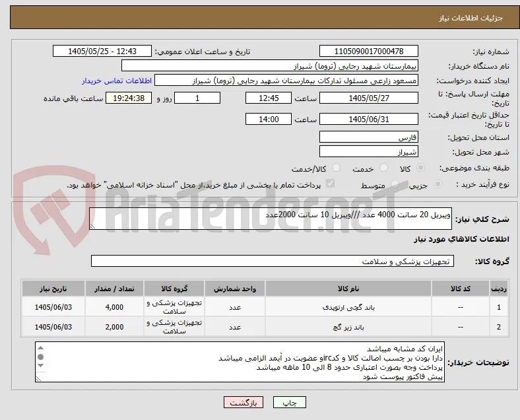Select the متوسط purchase type radio
The width and height of the screenshot is (520, 420).
[x=395, y=184]
